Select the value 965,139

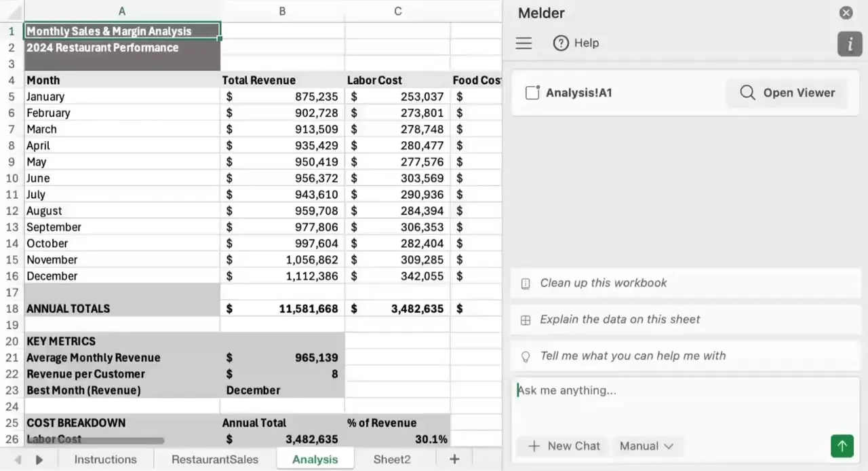coord(282,358)
